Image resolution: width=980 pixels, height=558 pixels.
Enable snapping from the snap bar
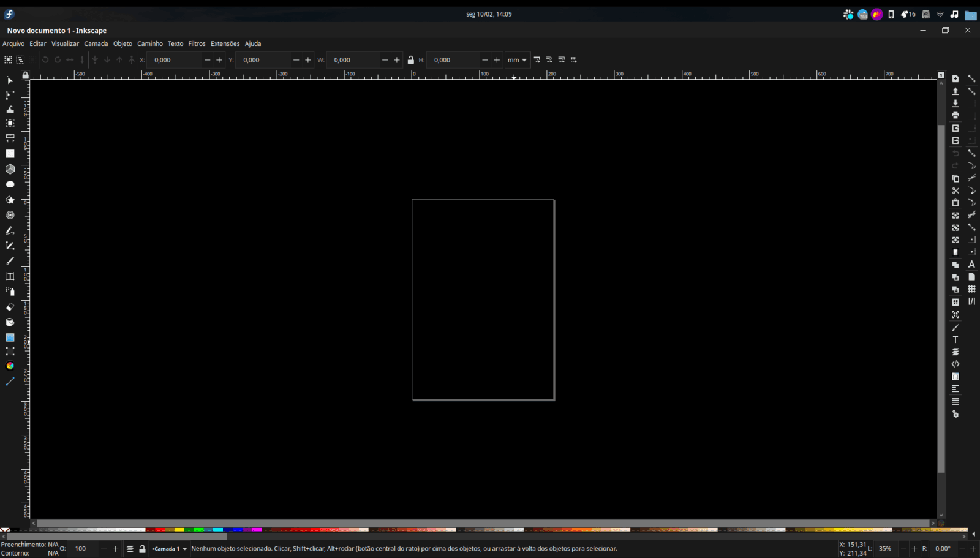pos(973,78)
